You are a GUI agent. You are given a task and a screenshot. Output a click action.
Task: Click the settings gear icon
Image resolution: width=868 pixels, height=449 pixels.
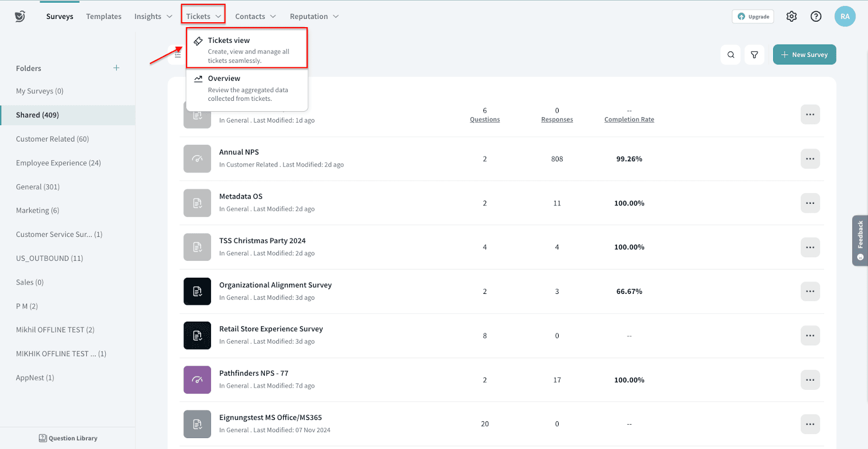coord(792,16)
